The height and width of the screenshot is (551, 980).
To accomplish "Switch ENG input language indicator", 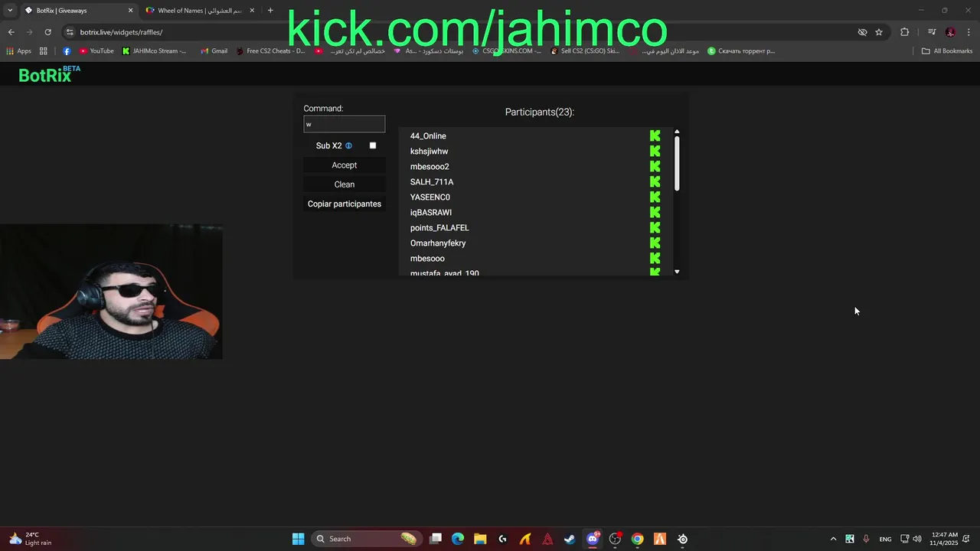I will click(885, 540).
